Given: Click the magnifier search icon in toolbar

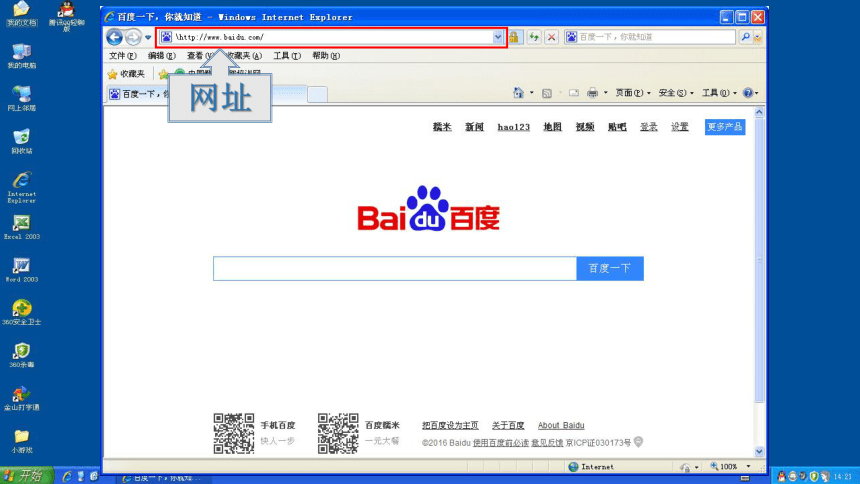Looking at the screenshot, I should point(745,37).
